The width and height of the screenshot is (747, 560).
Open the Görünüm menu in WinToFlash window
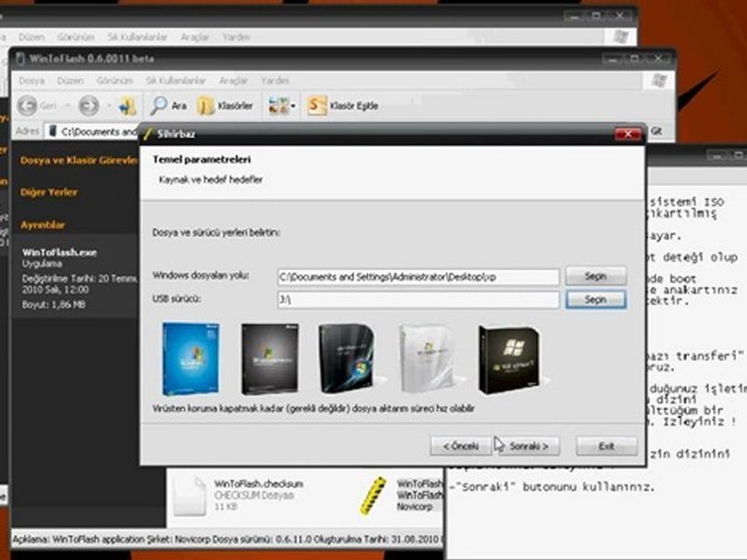tap(114, 81)
